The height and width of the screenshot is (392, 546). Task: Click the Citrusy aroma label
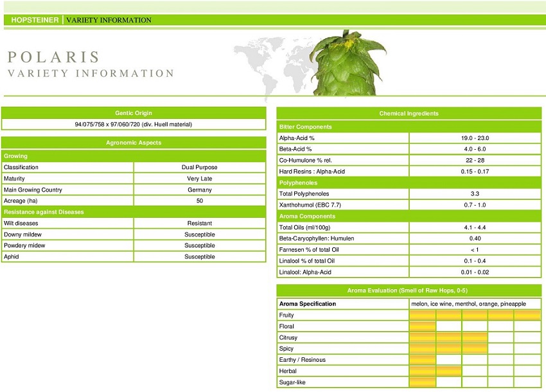coord(288,337)
